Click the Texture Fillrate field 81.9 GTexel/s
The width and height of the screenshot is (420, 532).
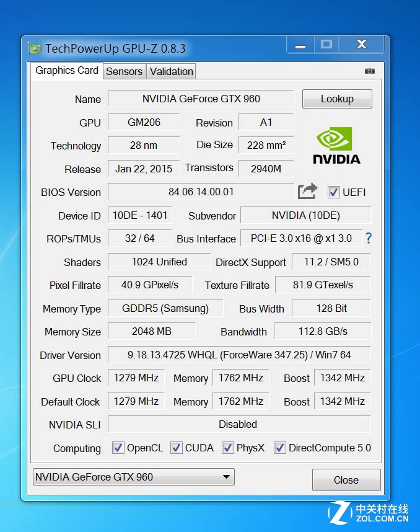point(323,285)
